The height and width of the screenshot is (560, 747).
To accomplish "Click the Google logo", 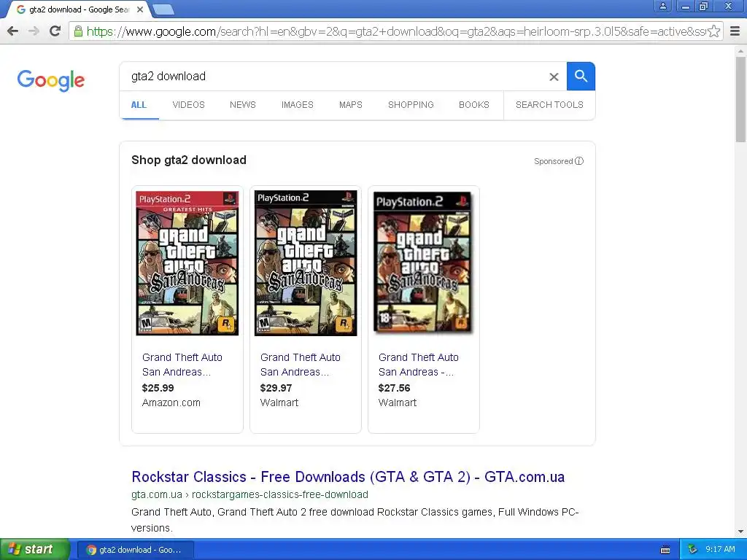I will pyautogui.click(x=50, y=80).
